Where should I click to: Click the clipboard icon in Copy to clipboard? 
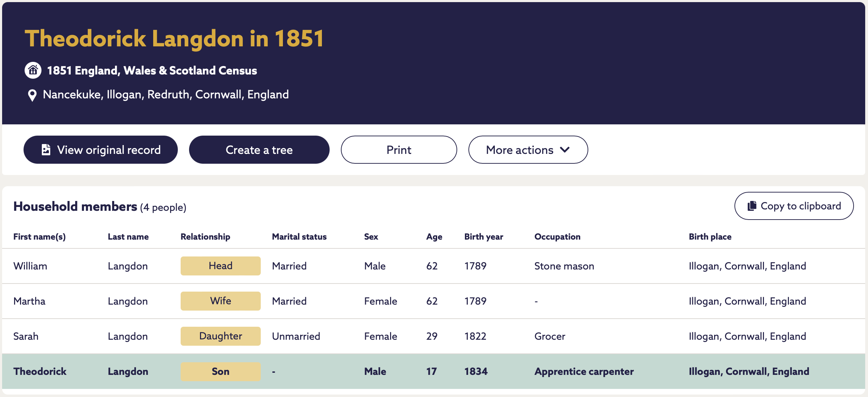pyautogui.click(x=752, y=206)
